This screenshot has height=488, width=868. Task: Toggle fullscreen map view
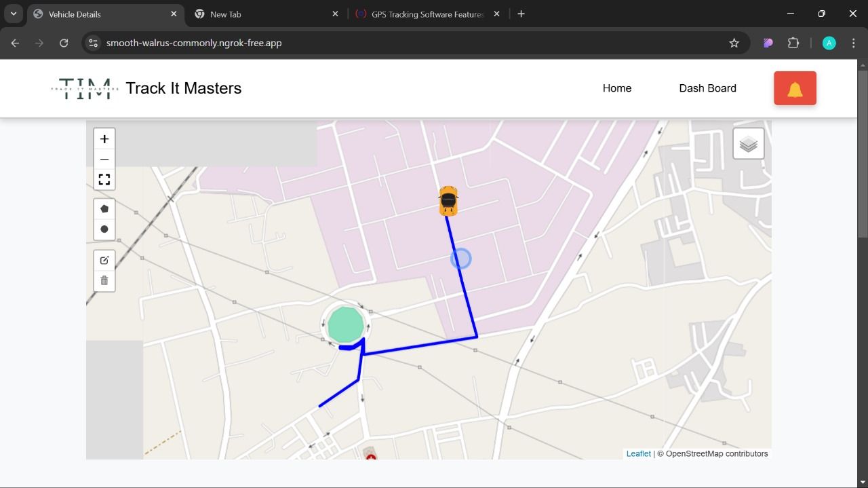click(x=104, y=180)
